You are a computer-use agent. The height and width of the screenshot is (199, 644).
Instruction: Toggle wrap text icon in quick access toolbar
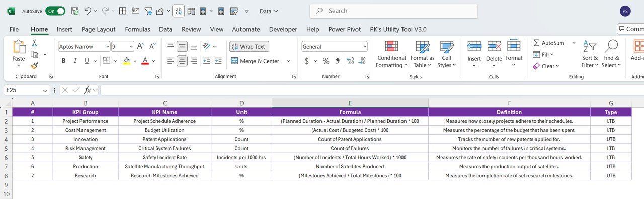click(178, 11)
